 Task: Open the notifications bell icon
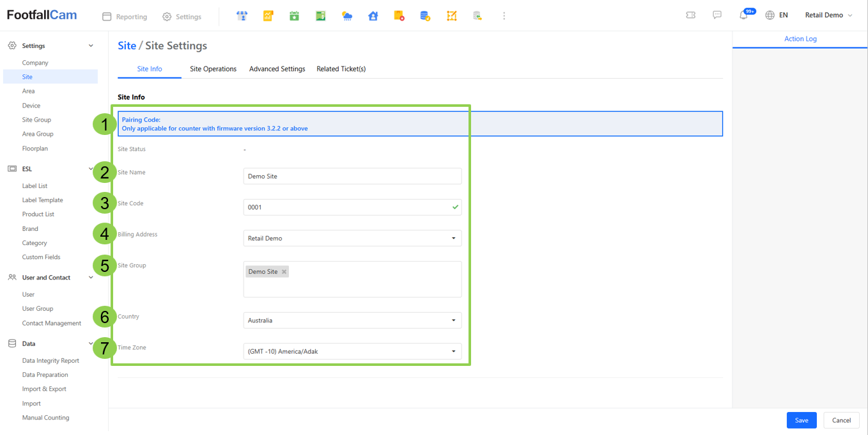[x=743, y=15]
